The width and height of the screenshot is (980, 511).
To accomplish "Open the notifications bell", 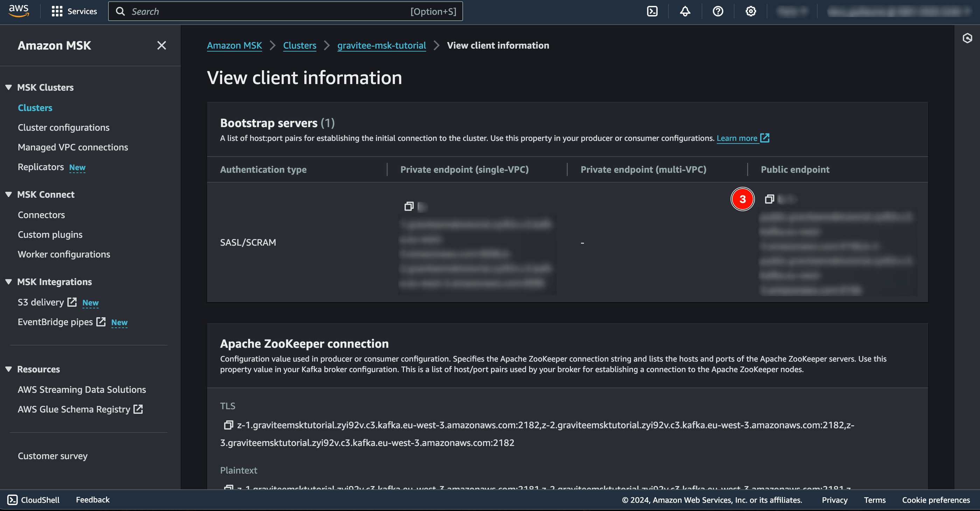I will 685,12.
